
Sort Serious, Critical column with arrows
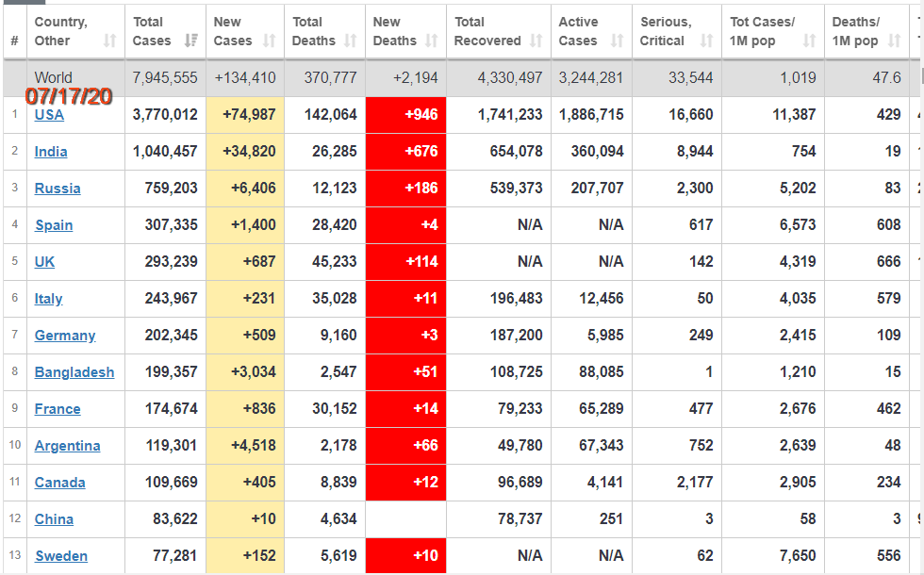click(707, 41)
